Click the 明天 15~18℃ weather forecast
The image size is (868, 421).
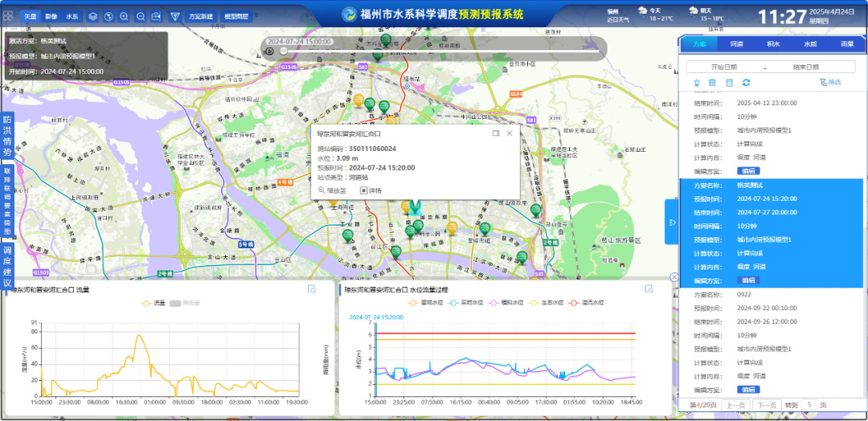(706, 14)
